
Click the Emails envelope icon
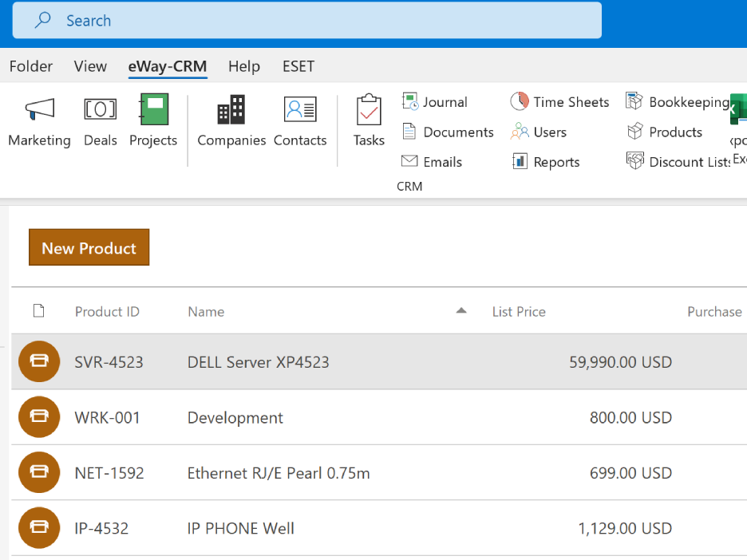tap(409, 161)
